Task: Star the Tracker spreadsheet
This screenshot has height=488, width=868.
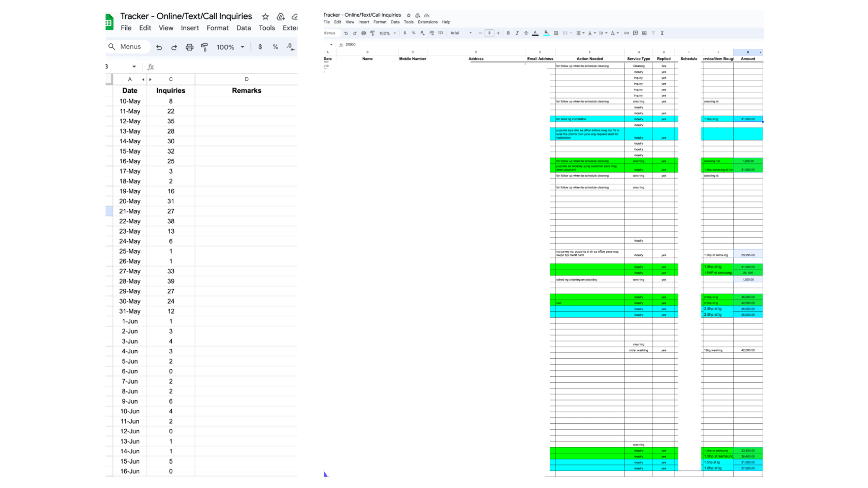Action: coord(409,15)
